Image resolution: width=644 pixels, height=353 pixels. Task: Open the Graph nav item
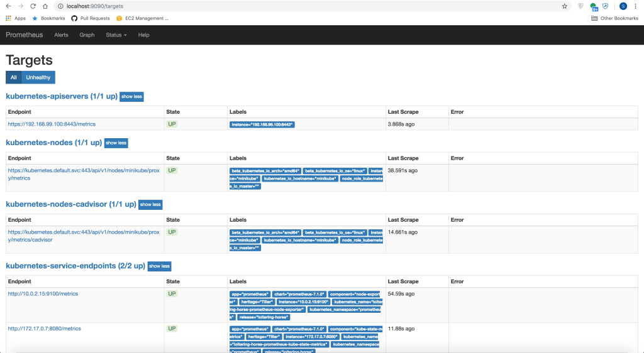pos(87,35)
